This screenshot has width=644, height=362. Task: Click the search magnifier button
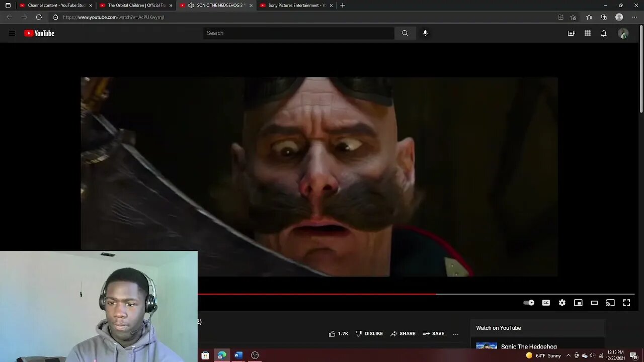click(x=405, y=33)
